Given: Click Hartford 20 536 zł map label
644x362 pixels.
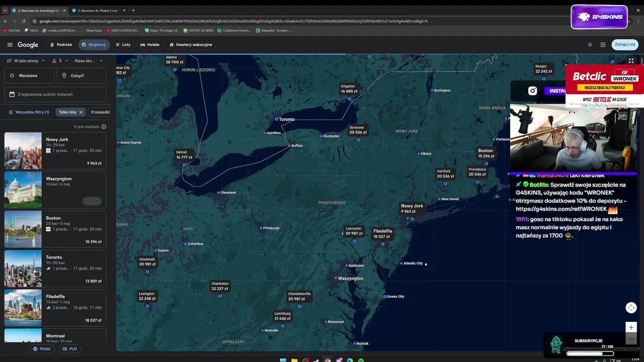Looking at the screenshot, I should (x=445, y=174).
